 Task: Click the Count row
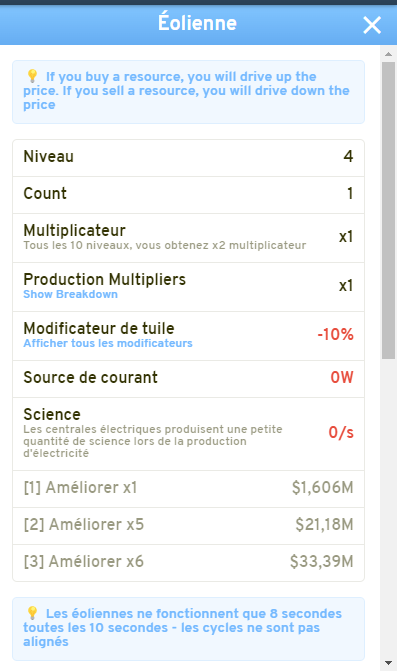click(x=188, y=195)
